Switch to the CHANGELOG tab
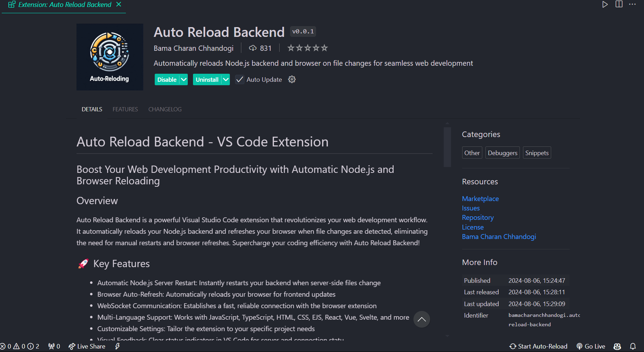Viewport: 644px width, 352px height. tap(165, 109)
